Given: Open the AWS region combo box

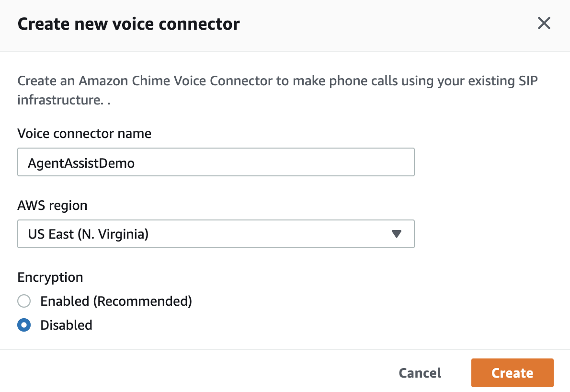Looking at the screenshot, I should pos(216,234).
